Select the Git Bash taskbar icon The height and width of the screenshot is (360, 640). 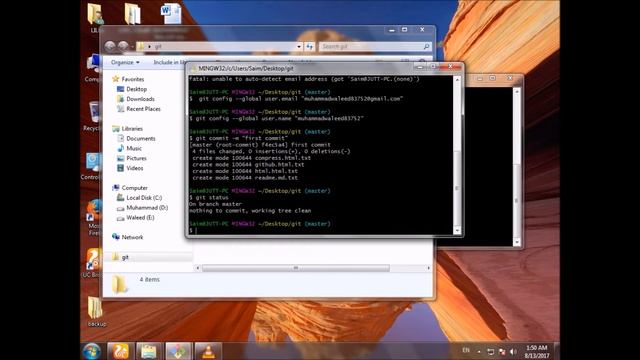[178, 351]
